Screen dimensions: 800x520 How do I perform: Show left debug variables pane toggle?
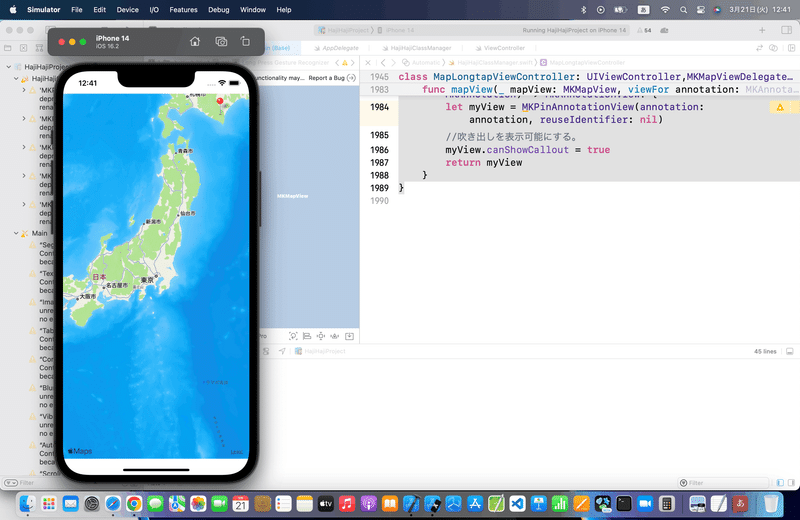tap(780, 483)
